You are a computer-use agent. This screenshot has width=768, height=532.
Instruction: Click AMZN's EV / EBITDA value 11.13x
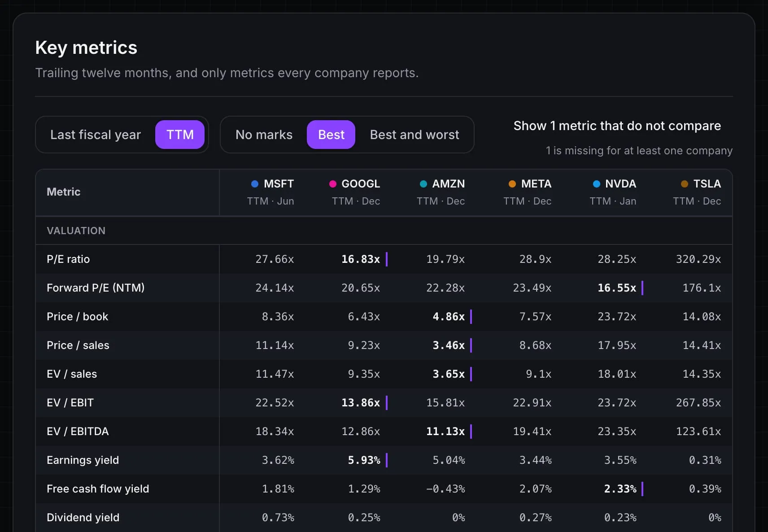coord(445,432)
